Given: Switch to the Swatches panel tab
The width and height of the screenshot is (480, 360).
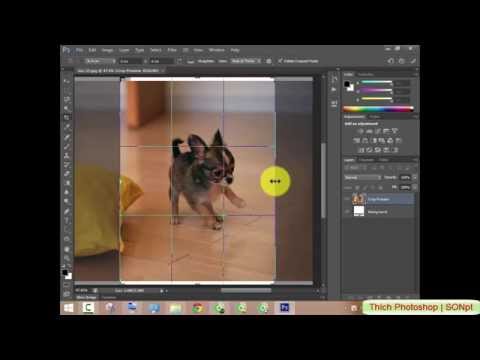Looking at the screenshot, I should (366, 74).
